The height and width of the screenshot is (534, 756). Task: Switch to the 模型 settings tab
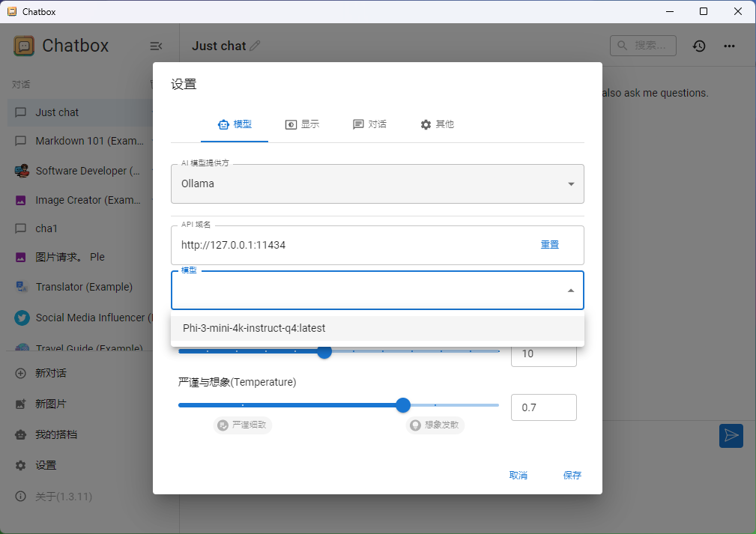235,124
